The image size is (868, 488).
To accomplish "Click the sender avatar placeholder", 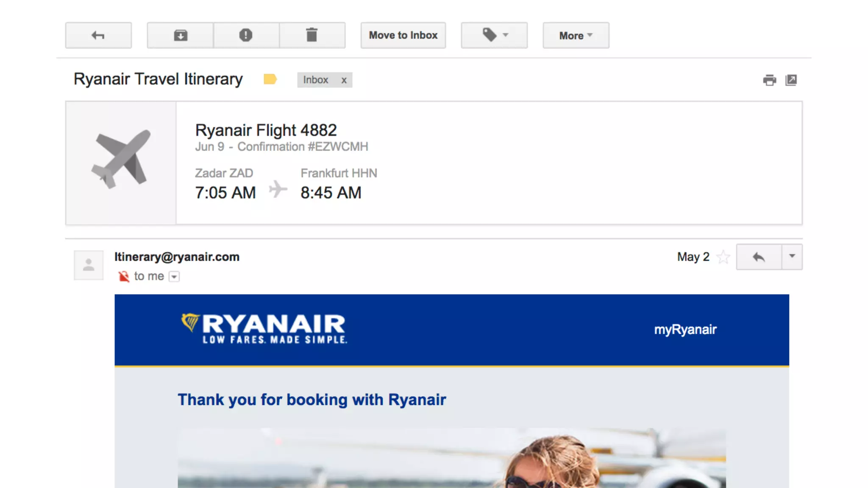I will pos(89,265).
